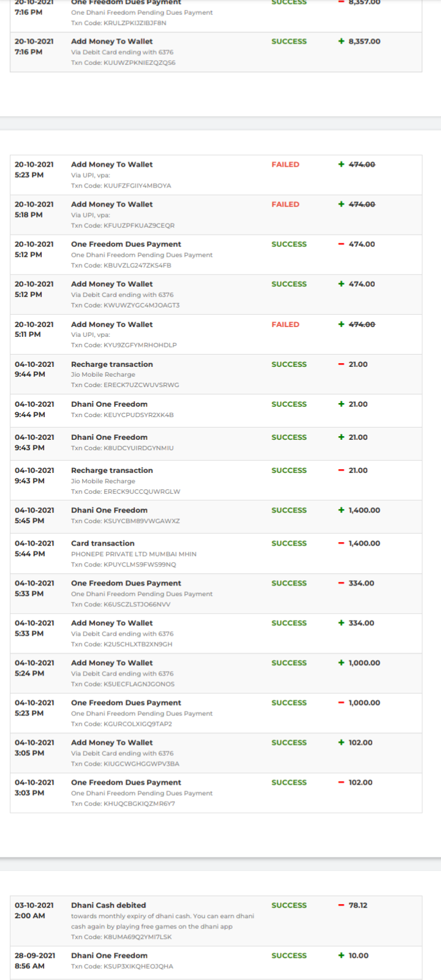
Task: Select the FAILED status at 5:18 PM
Action: tap(285, 205)
